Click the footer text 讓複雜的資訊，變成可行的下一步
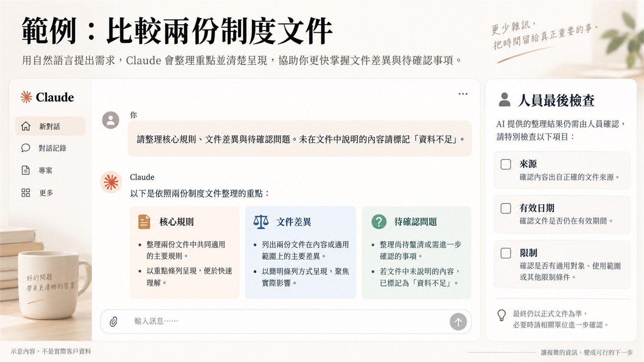The image size is (644, 362). pyautogui.click(x=587, y=352)
